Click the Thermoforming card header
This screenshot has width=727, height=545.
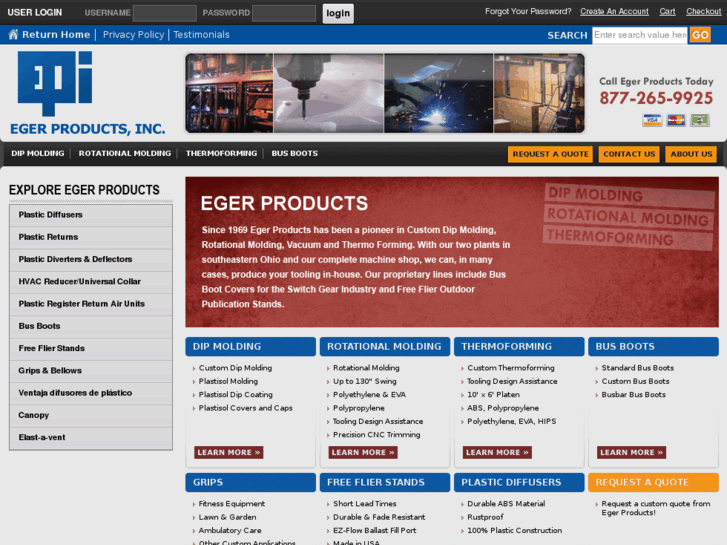[519, 346]
